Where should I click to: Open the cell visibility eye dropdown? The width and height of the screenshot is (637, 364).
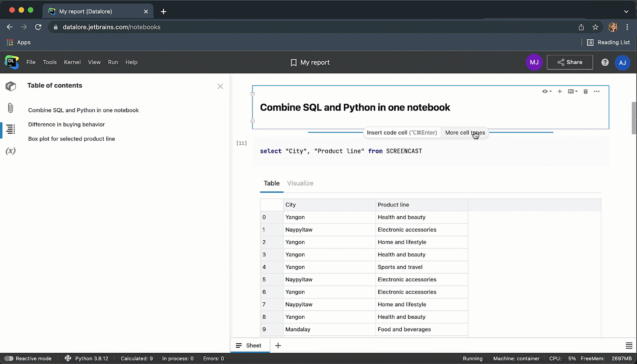point(547,91)
